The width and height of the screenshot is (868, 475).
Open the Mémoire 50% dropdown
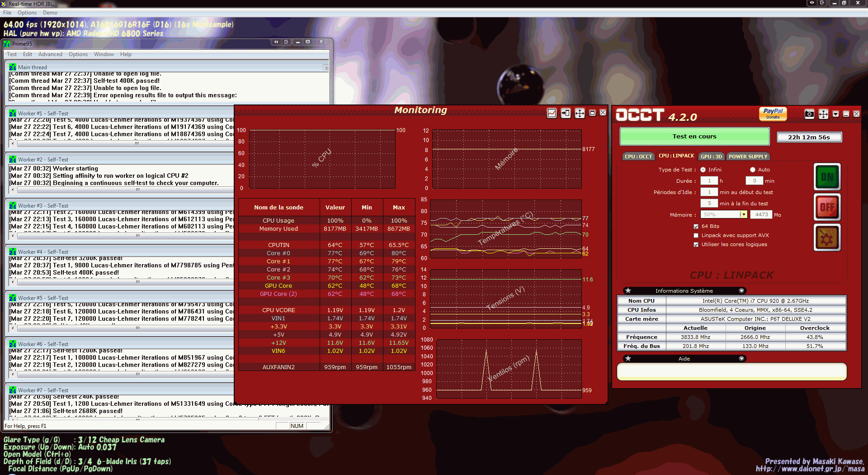(x=743, y=214)
